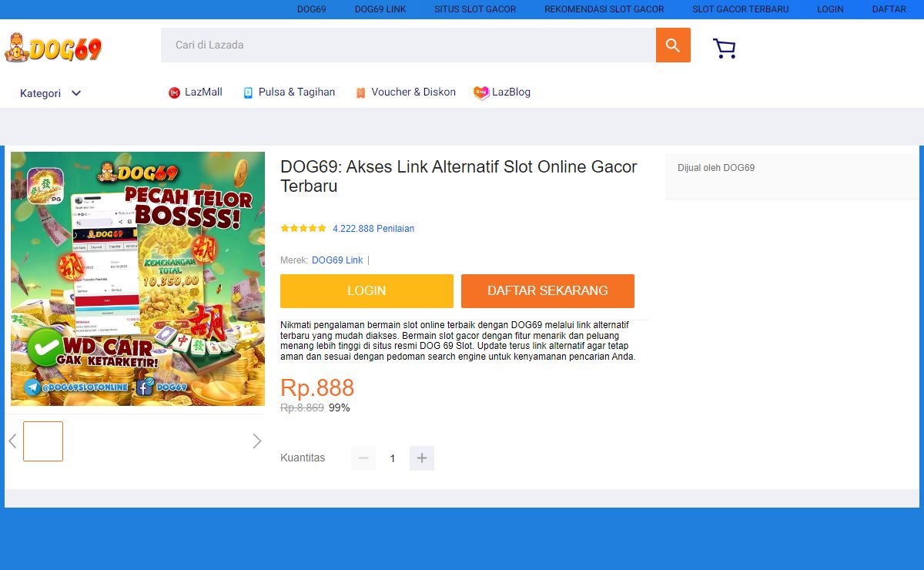Open DOG69 in top navigation bar
This screenshot has height=570, width=924.
(x=312, y=9)
